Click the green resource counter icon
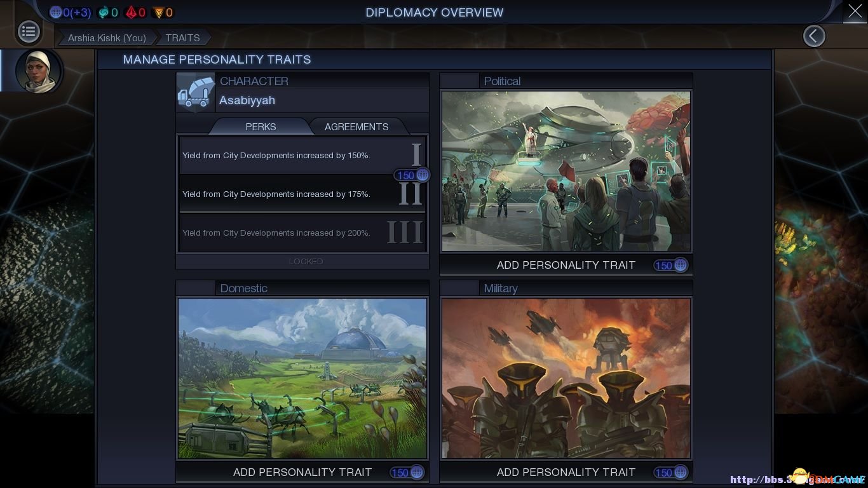The width and height of the screenshot is (868, 488). point(104,12)
